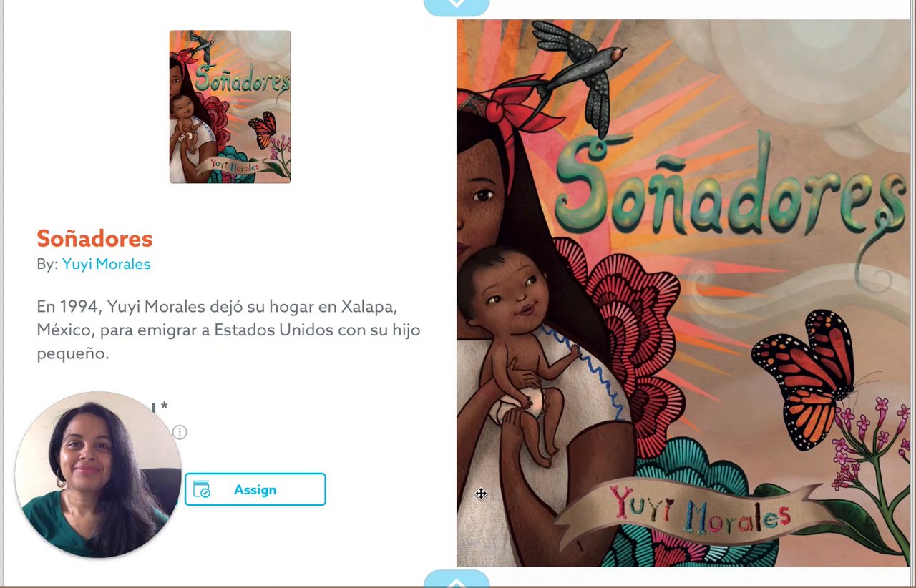
Task: Click the calendar checkmark icon inside Assign
Action: pyautogui.click(x=202, y=489)
